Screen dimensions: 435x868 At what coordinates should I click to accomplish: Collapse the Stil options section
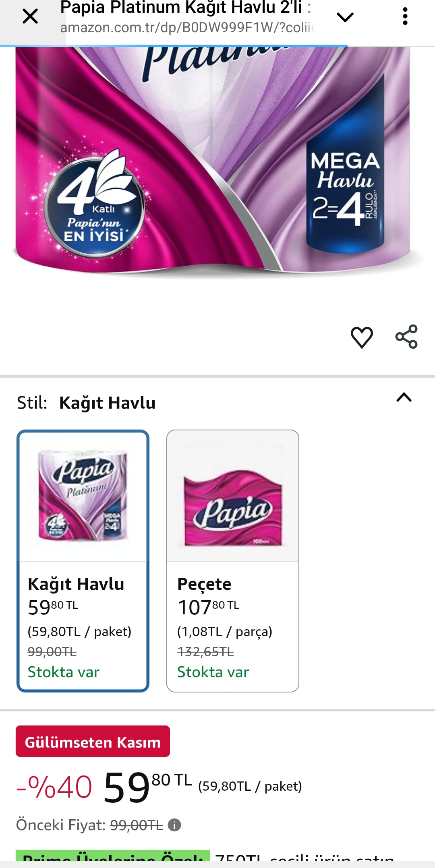click(404, 398)
